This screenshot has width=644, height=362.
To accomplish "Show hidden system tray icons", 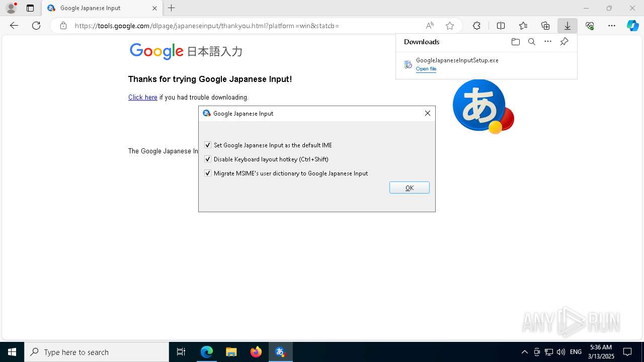I will pos(525,352).
